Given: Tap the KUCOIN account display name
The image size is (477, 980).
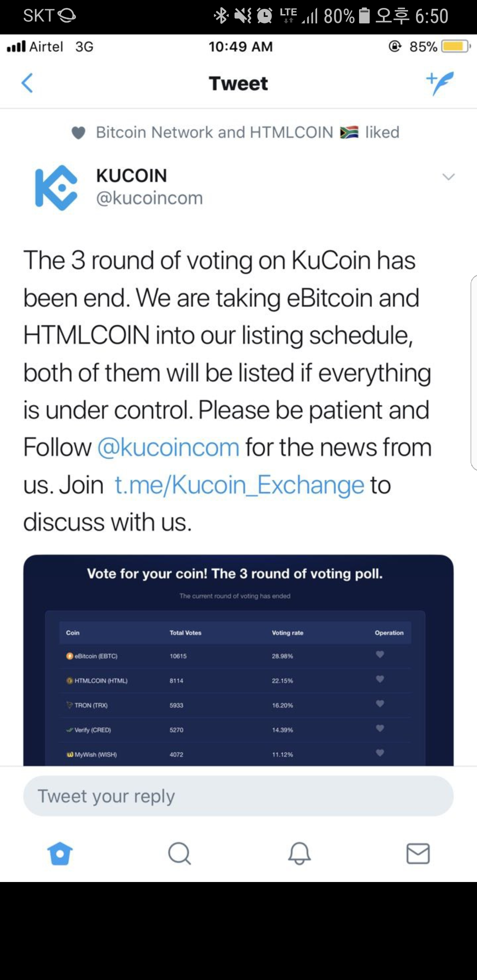Looking at the screenshot, I should 132,176.
